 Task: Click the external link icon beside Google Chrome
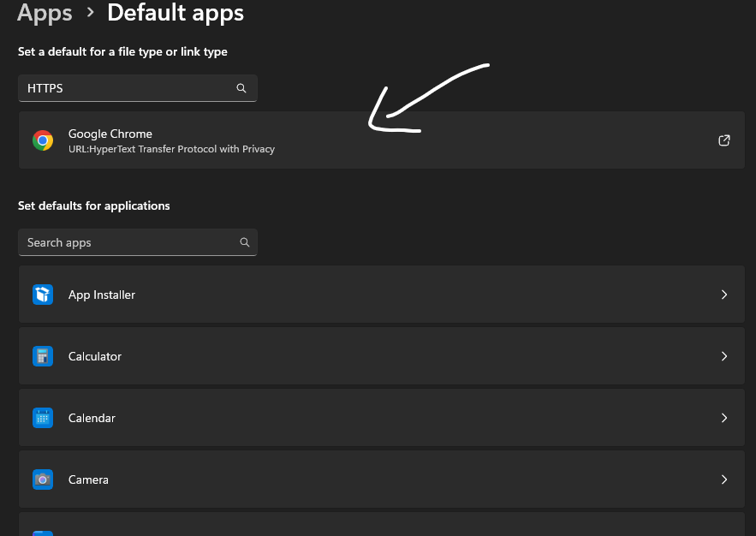pos(723,140)
